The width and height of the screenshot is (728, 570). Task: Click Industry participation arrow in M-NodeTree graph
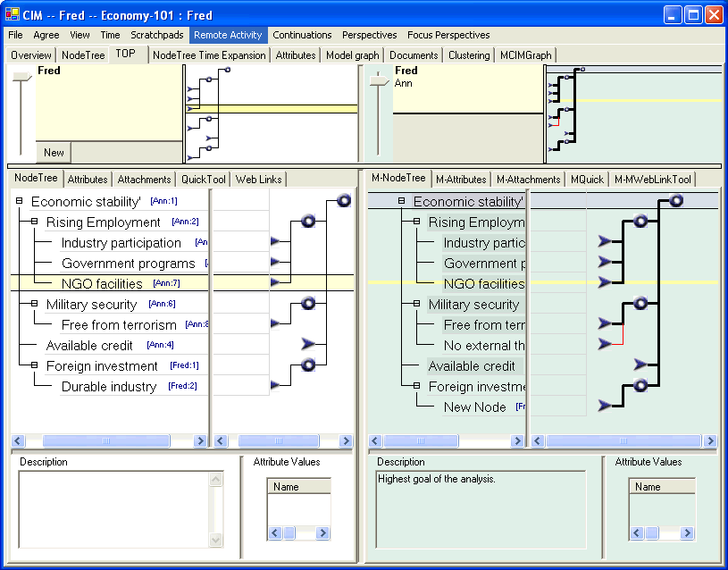point(607,241)
